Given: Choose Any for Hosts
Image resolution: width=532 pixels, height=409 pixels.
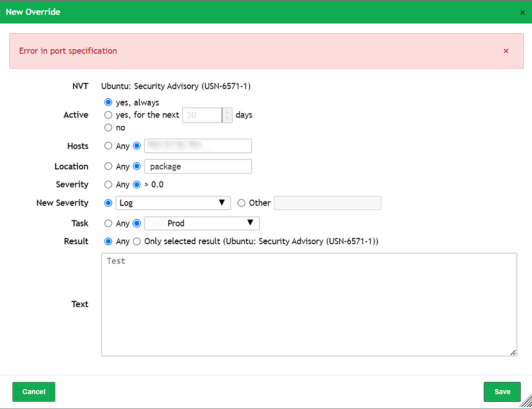Looking at the screenshot, I should point(109,146).
